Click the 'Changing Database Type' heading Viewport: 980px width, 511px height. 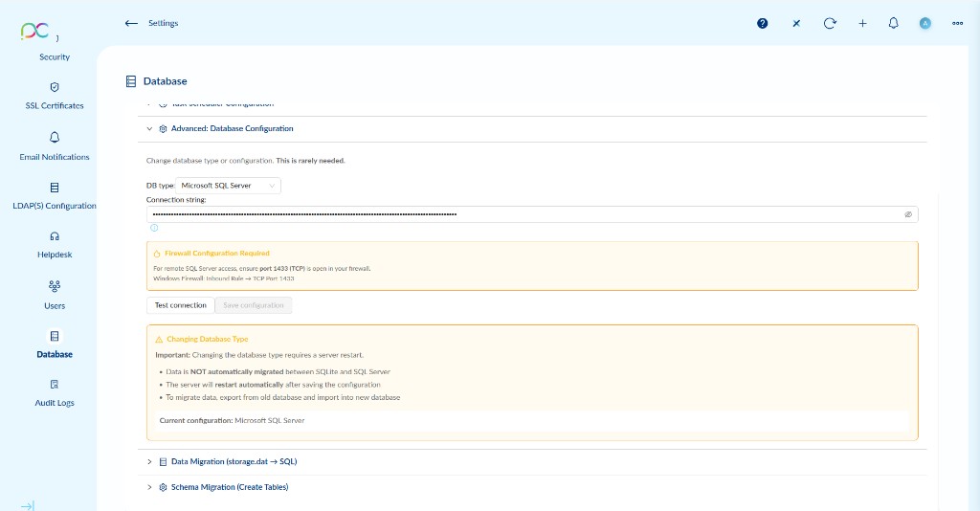[x=208, y=339]
